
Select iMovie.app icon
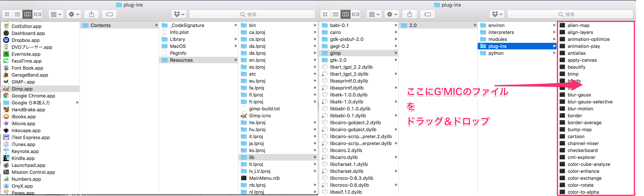(6, 123)
